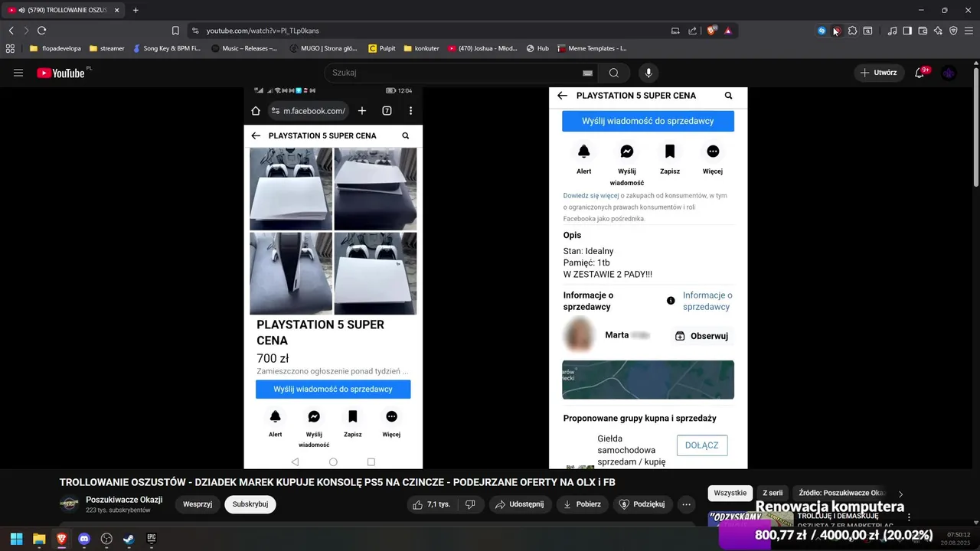The height and width of the screenshot is (551, 980).
Task: Open the apps grid in bookmarks bar
Action: coord(10,48)
